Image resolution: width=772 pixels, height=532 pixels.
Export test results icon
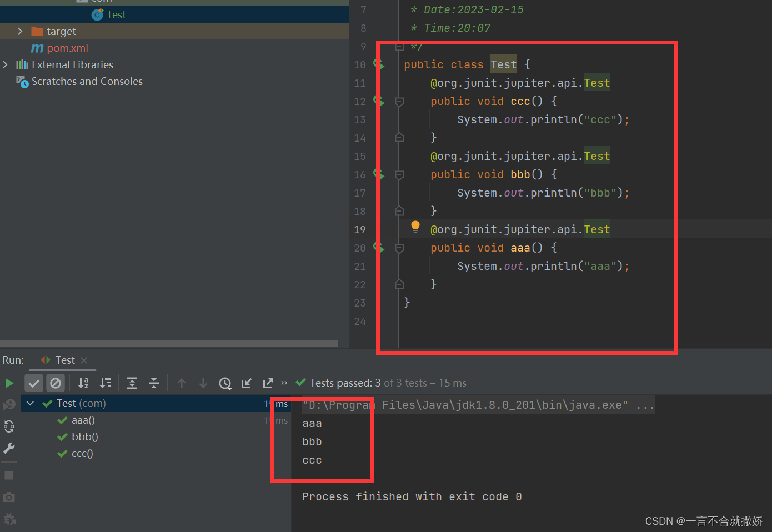pyautogui.click(x=268, y=383)
